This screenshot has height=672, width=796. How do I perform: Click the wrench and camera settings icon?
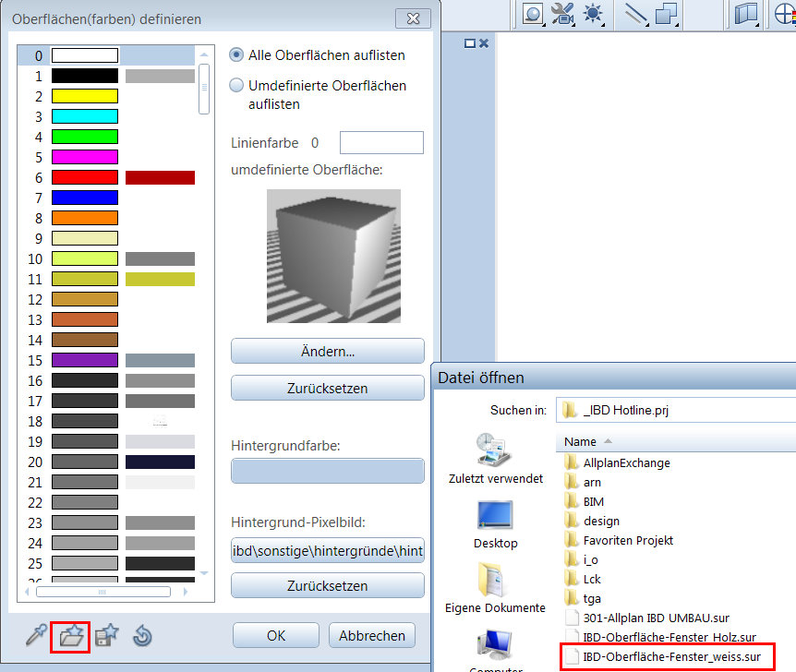[561, 14]
